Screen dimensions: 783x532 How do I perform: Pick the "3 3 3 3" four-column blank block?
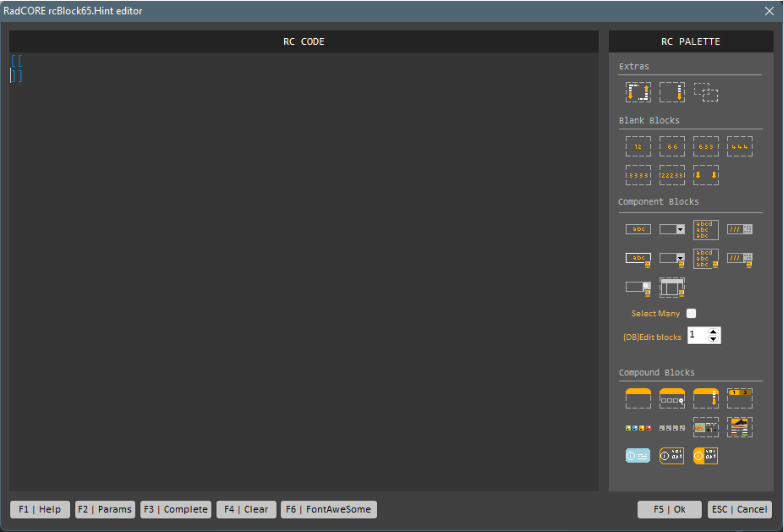coord(638,175)
